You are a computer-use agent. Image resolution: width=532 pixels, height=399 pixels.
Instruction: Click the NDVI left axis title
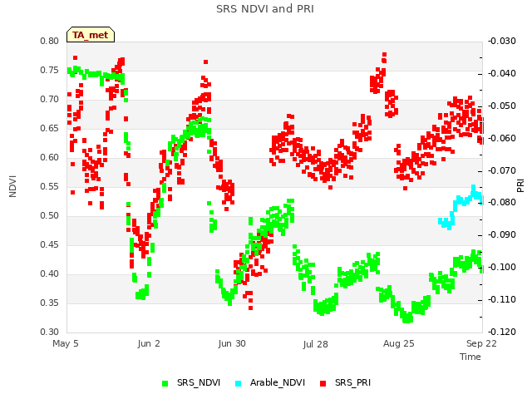click(x=12, y=186)
